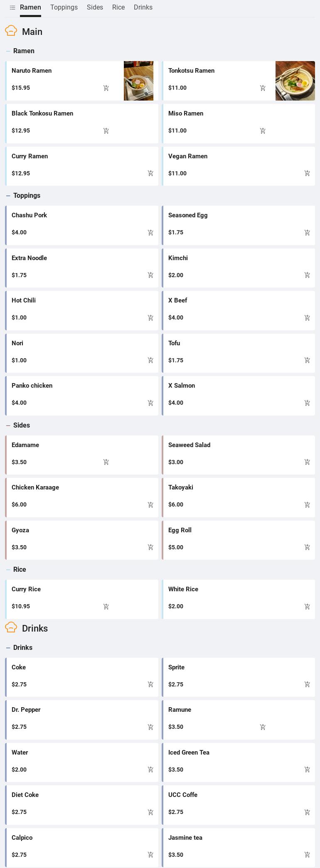
Task: Add Curry Rice to cart
Action: click(106, 607)
